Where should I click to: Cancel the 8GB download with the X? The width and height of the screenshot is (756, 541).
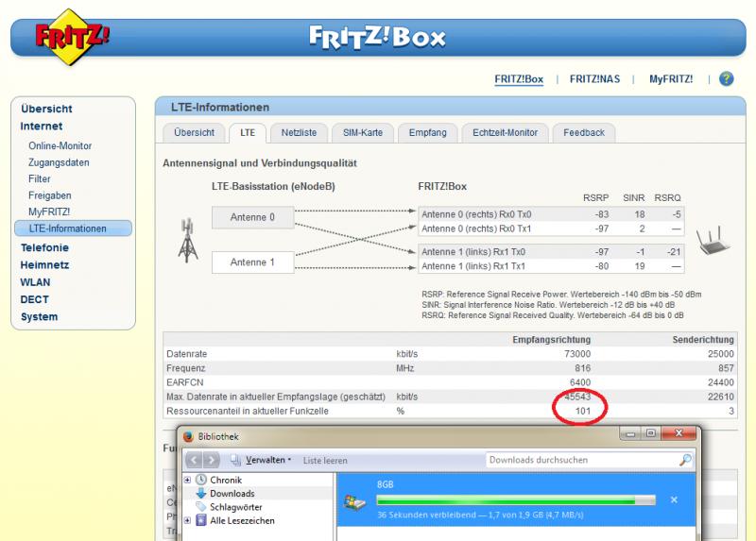[x=674, y=500]
